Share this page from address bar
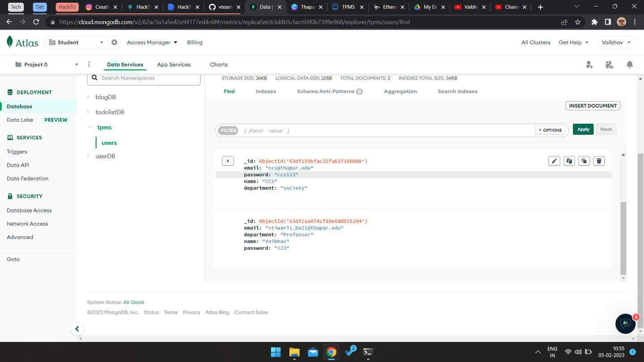Screen dimensions: 644x362 pos(564,22)
